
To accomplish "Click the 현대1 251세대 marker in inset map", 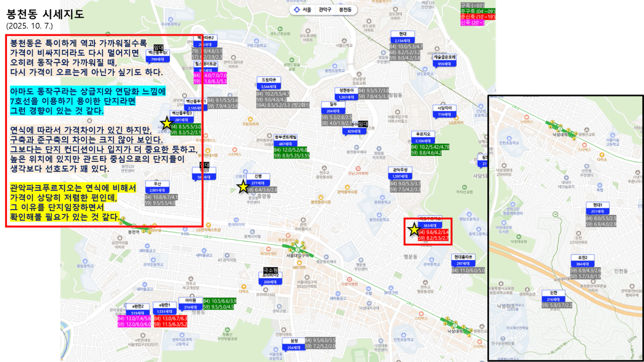I will (597, 208).
